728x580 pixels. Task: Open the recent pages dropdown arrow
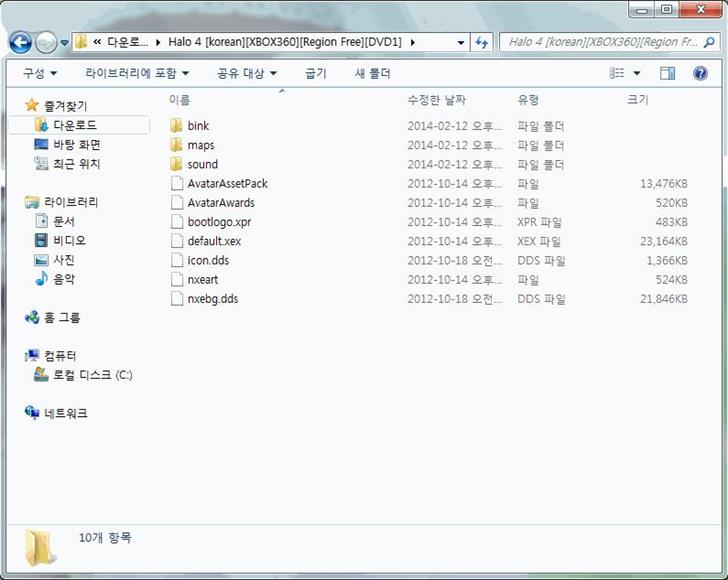(65, 43)
